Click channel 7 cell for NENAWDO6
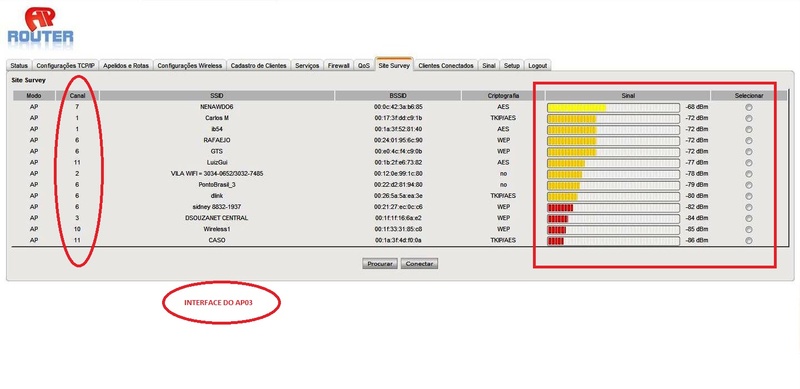 coord(77,107)
